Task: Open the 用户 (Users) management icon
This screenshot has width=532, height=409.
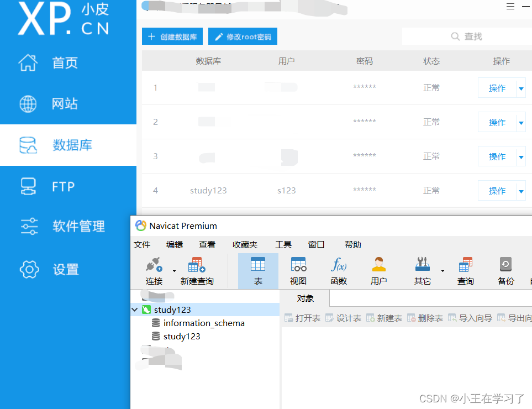Action: tap(378, 270)
